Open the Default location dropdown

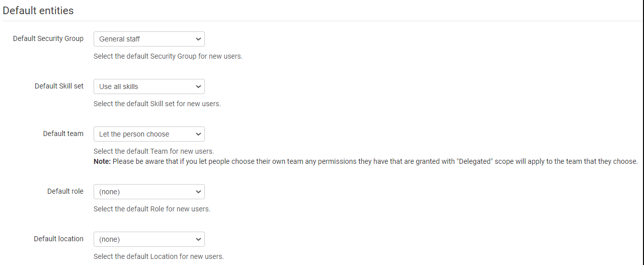tap(149, 239)
